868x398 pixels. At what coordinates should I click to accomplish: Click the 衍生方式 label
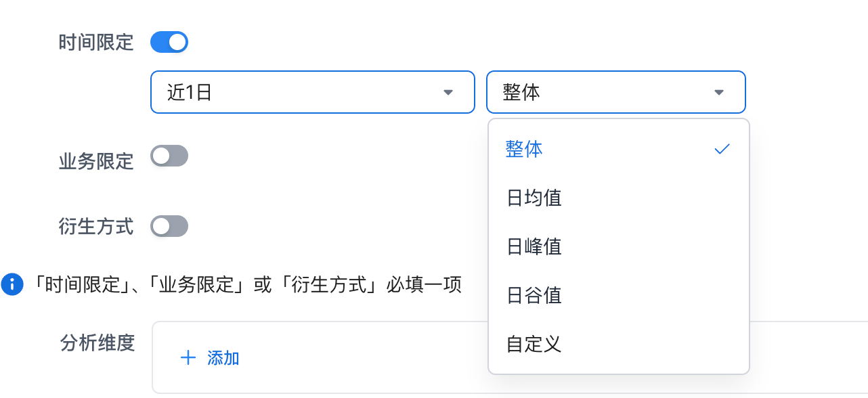point(96,226)
